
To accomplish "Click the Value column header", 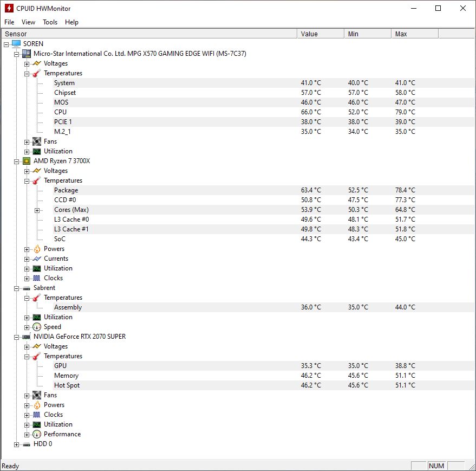I will [x=321, y=34].
